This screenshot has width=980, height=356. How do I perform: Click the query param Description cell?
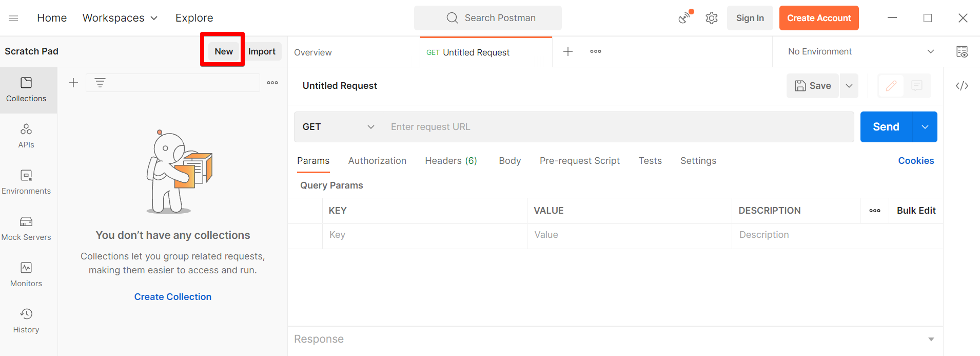point(837,235)
